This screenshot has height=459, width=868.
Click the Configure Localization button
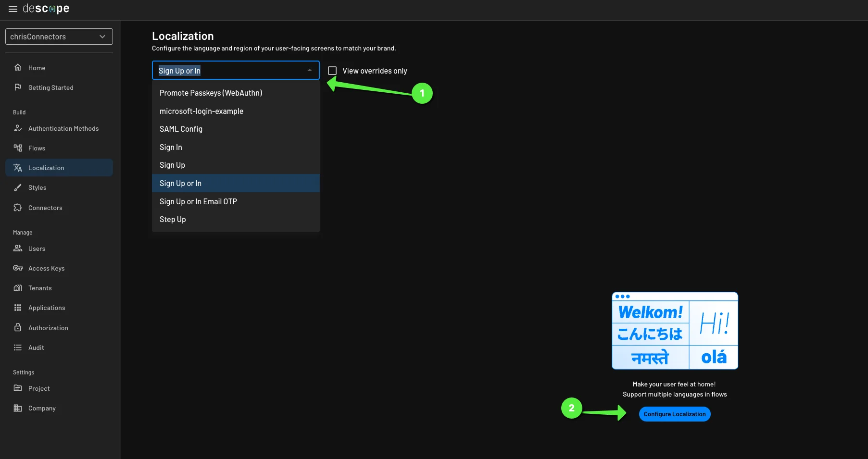pos(675,414)
